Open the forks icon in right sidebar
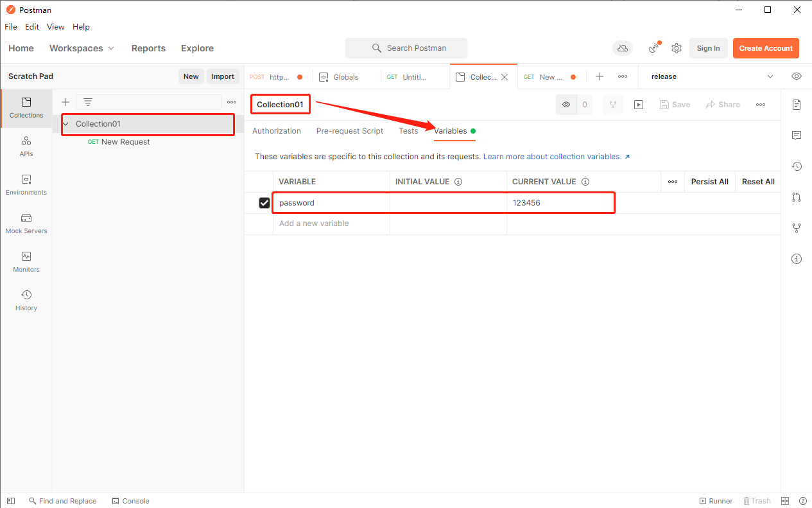 [797, 228]
